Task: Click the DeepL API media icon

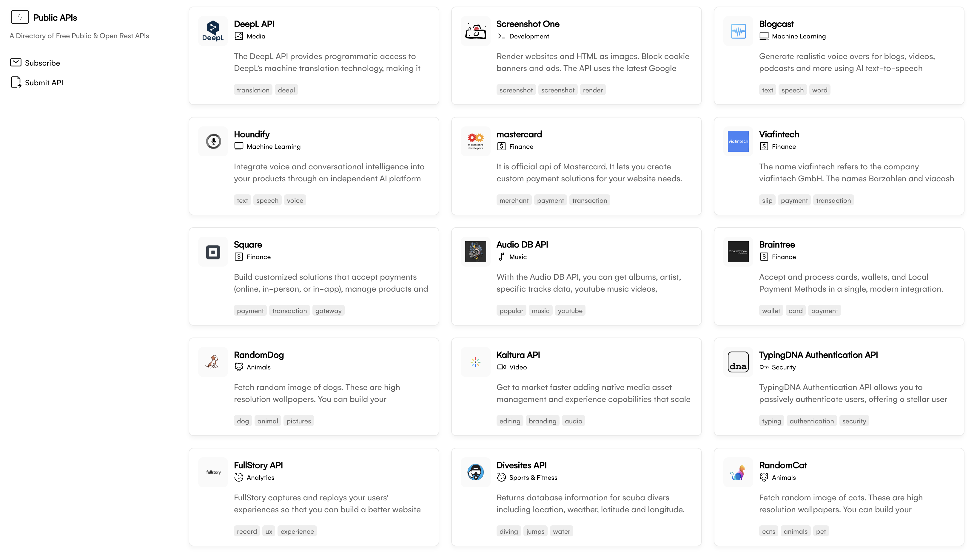Action: click(239, 36)
